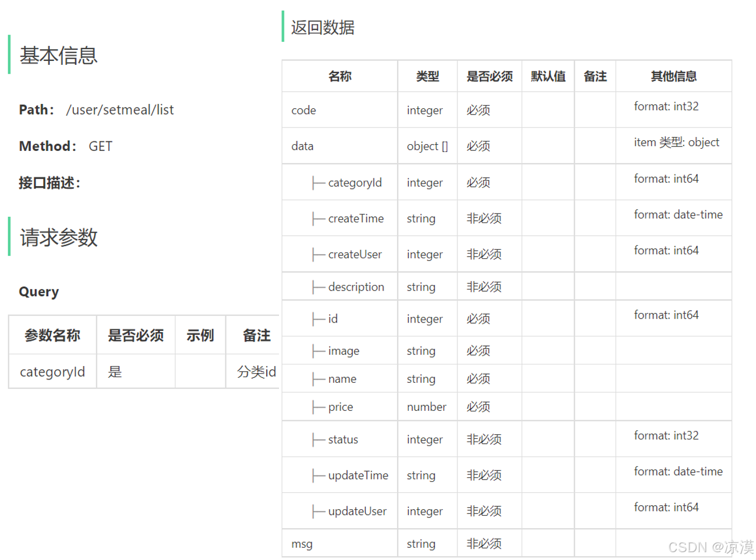Click the updateUser field row
Screen dimensions: 756x560
[x=507, y=511]
